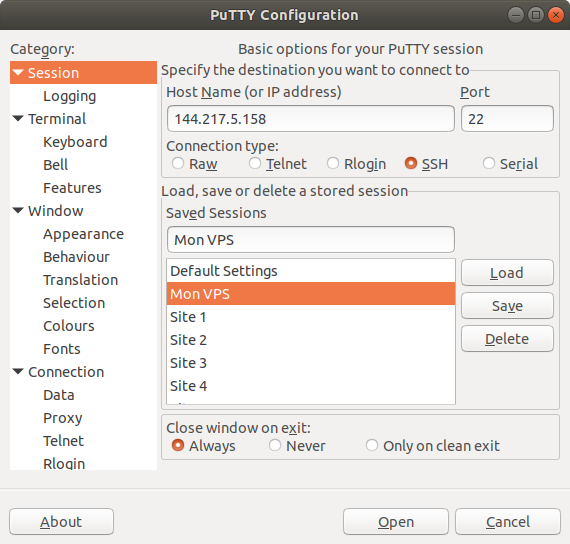570x544 pixels.
Task: Open Colours settings
Action: [69, 326]
